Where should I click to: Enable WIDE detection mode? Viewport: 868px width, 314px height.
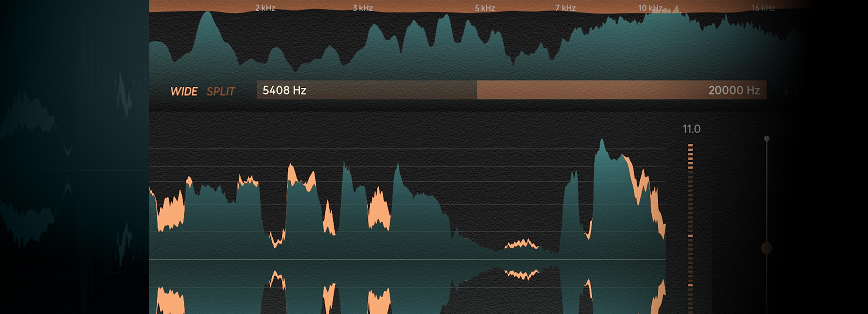(184, 91)
